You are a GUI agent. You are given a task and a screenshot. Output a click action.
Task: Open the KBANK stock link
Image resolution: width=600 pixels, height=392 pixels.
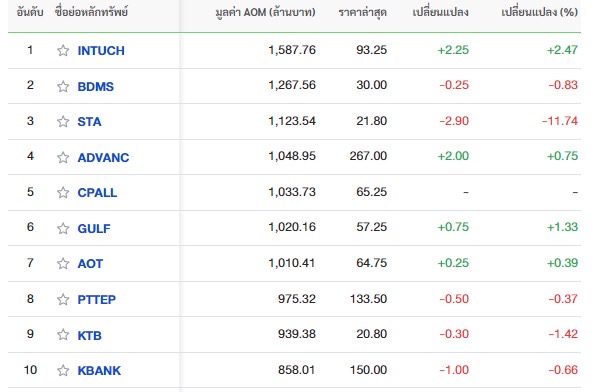point(99,371)
